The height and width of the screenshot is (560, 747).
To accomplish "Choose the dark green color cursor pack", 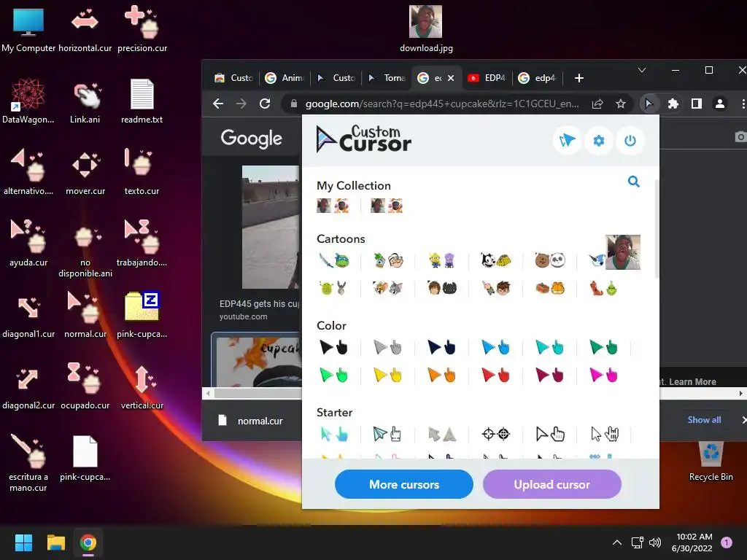I will [x=603, y=348].
